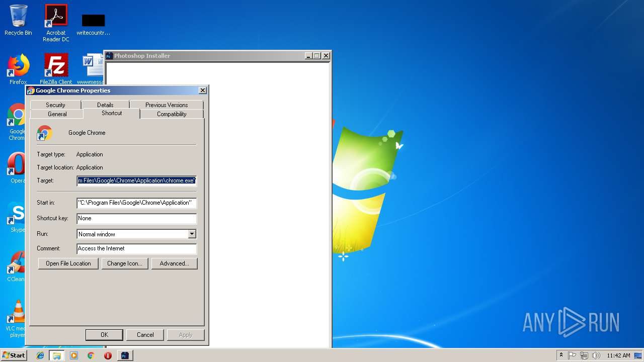This screenshot has width=644, height=362.
Task: Click Chrome icon in properties header
Action: (45, 133)
